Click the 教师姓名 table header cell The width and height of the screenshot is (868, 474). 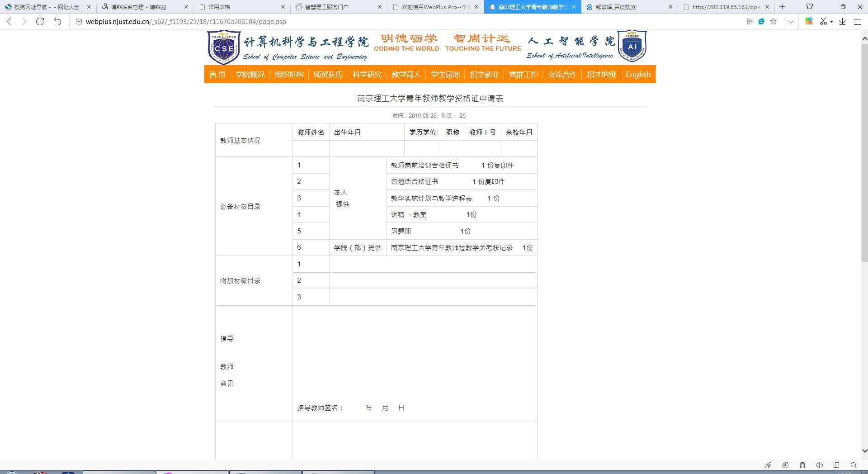coord(311,132)
